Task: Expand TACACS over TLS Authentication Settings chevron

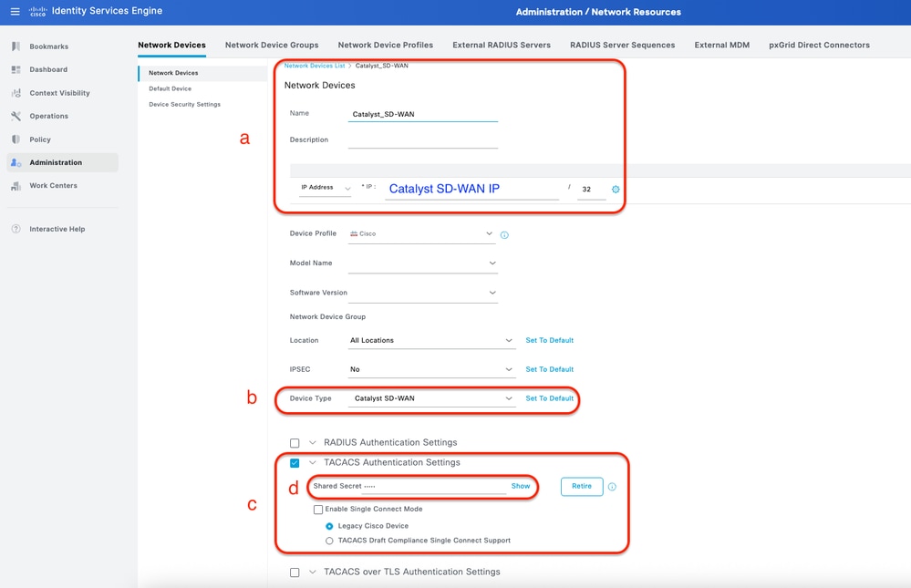Action: coord(313,572)
